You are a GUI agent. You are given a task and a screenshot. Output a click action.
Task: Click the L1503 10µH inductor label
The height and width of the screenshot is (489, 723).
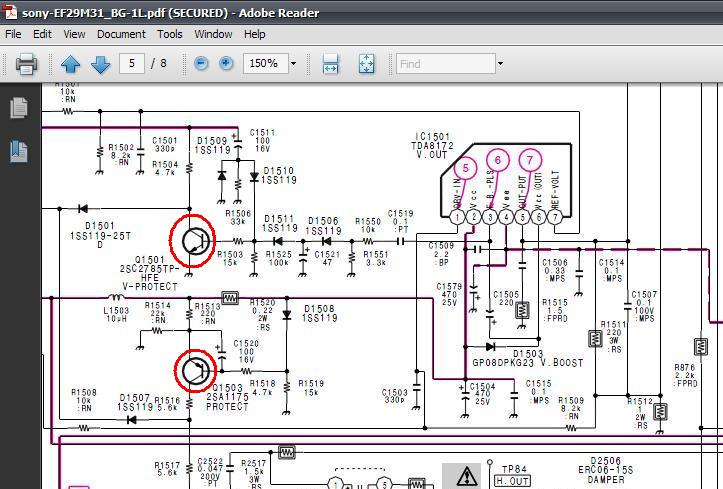tap(116, 314)
